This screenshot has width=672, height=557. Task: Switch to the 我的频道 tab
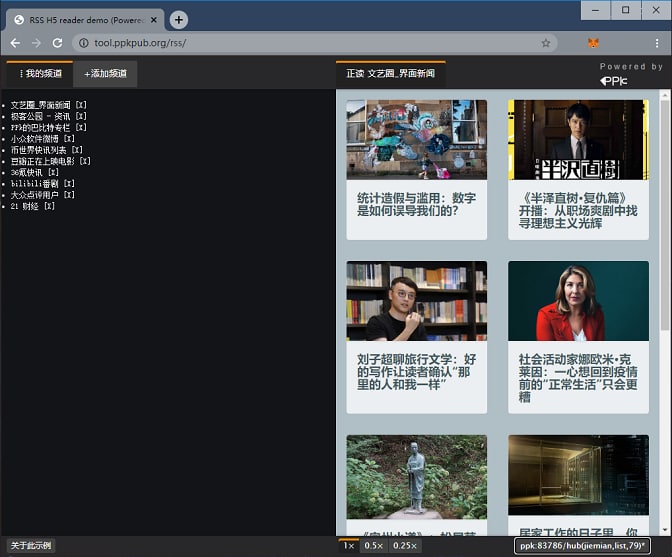pyautogui.click(x=39, y=74)
